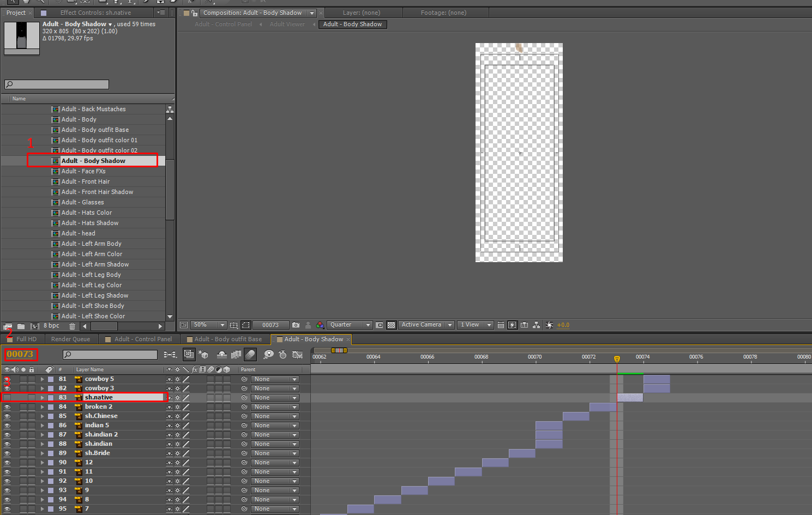This screenshot has width=812, height=515.
Task: Open the Active Camera view dropdown
Action: pos(426,325)
